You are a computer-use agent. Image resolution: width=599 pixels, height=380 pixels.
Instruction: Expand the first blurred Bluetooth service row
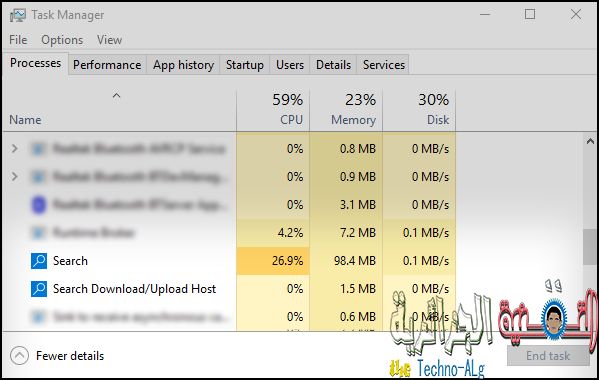click(x=15, y=148)
